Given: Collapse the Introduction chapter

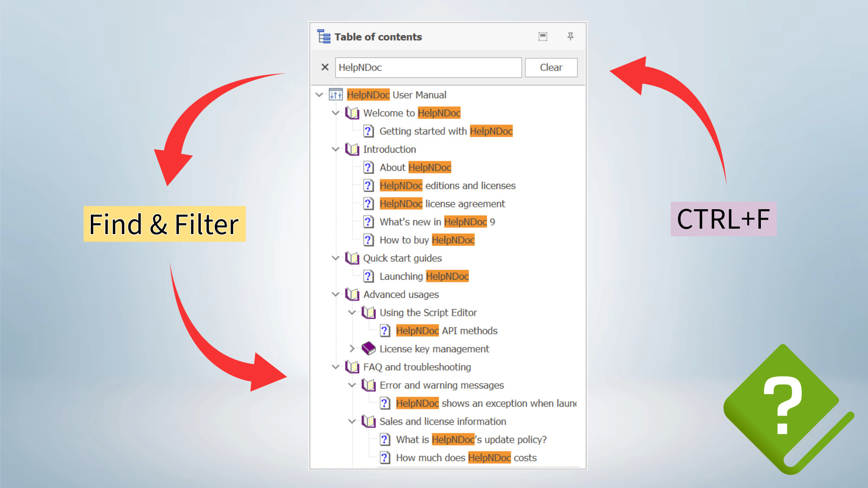Looking at the screenshot, I should [335, 149].
